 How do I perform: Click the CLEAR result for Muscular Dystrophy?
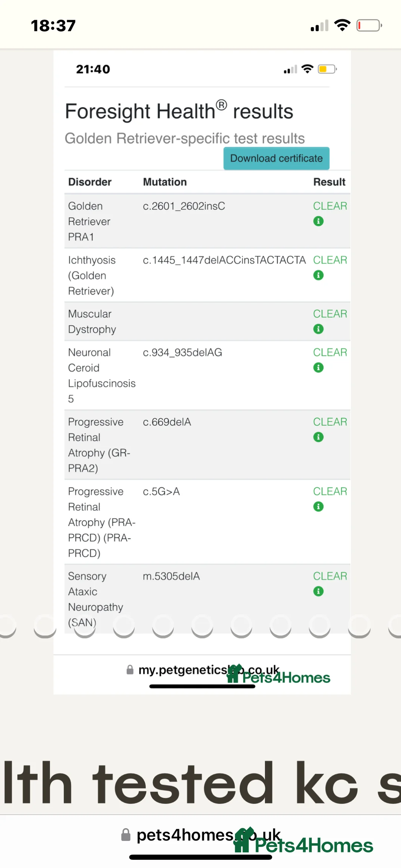click(x=330, y=314)
